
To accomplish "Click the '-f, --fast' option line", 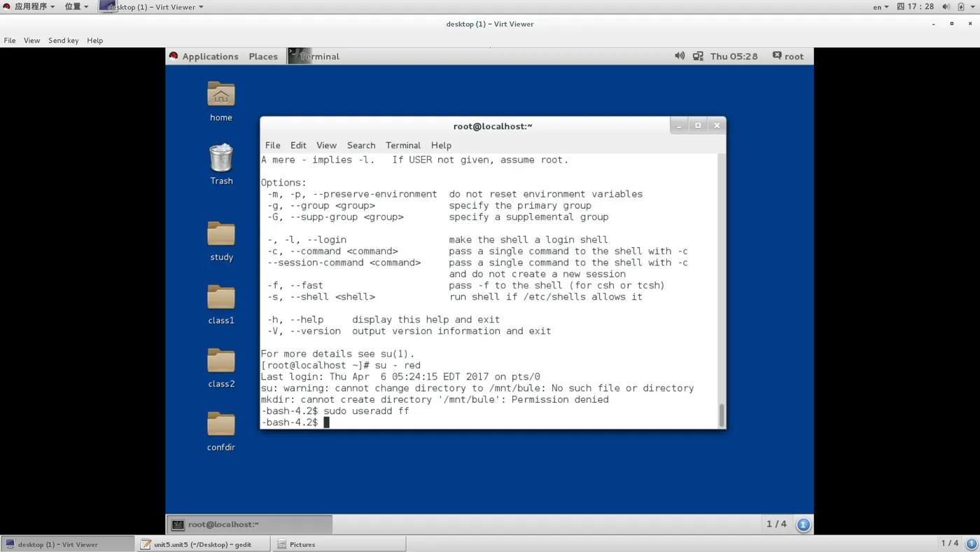I will click(465, 285).
